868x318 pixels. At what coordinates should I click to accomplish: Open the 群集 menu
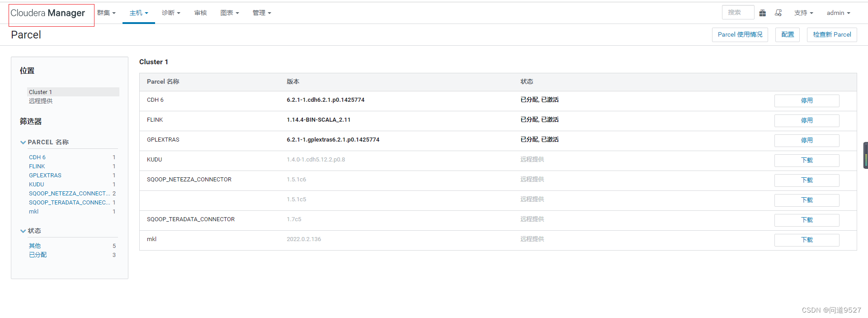pyautogui.click(x=106, y=13)
